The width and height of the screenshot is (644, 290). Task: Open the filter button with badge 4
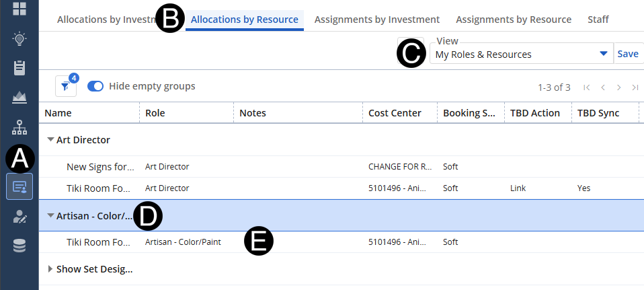(66, 86)
